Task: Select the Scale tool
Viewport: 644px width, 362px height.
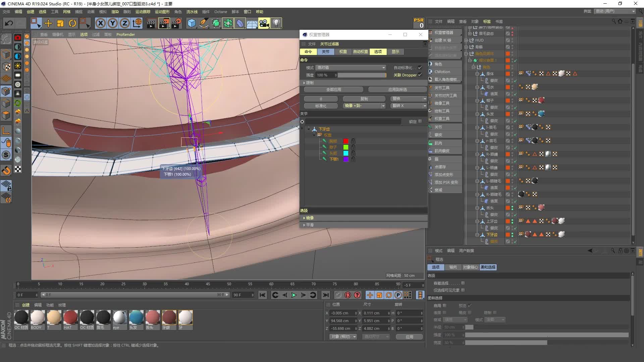Action: click(x=60, y=23)
